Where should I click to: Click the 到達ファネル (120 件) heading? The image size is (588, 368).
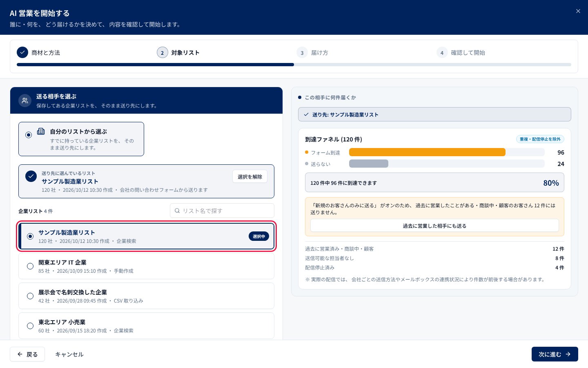click(x=334, y=139)
